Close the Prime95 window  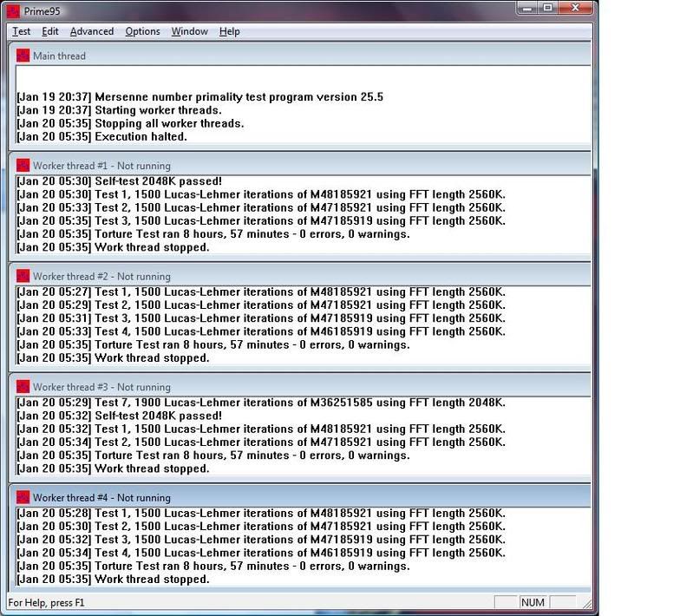coord(575,8)
